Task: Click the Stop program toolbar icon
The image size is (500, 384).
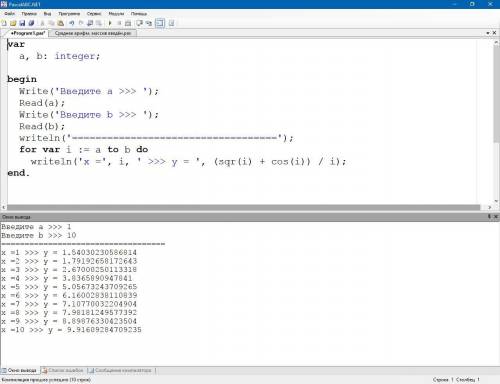Action: (x=119, y=23)
